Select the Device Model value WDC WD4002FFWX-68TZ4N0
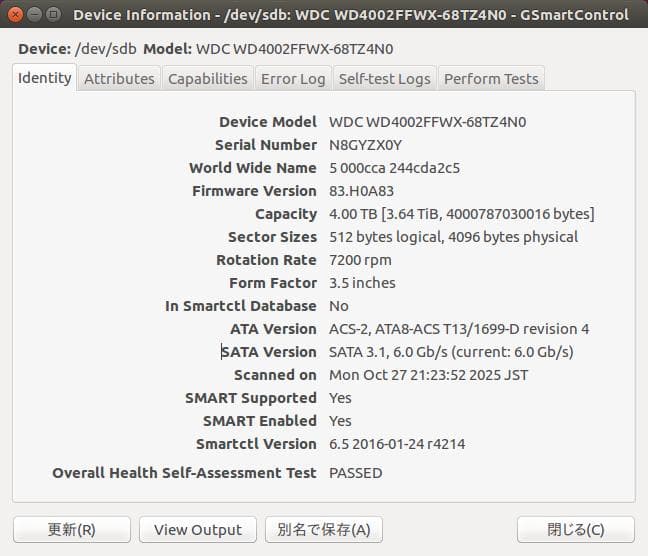648x556 pixels. 427,122
